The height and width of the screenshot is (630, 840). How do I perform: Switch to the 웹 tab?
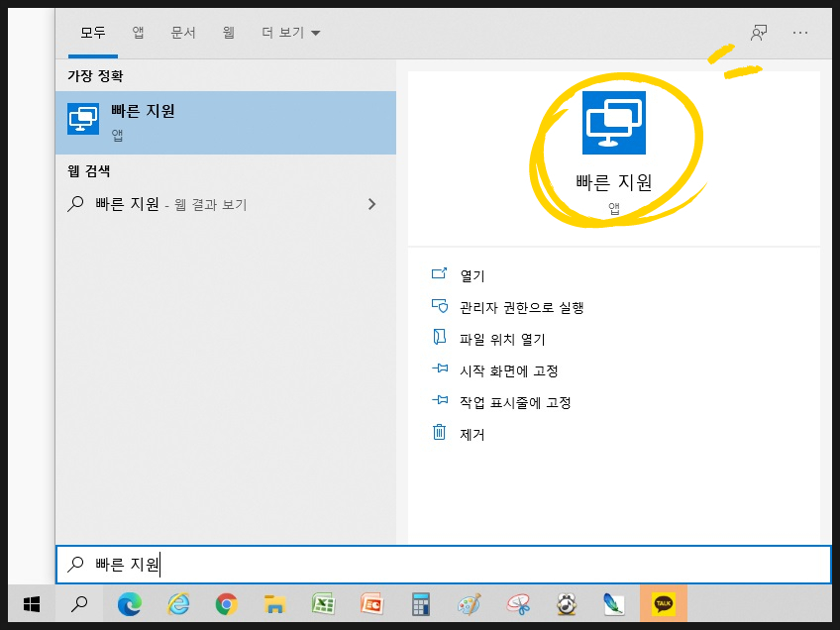coord(229,33)
